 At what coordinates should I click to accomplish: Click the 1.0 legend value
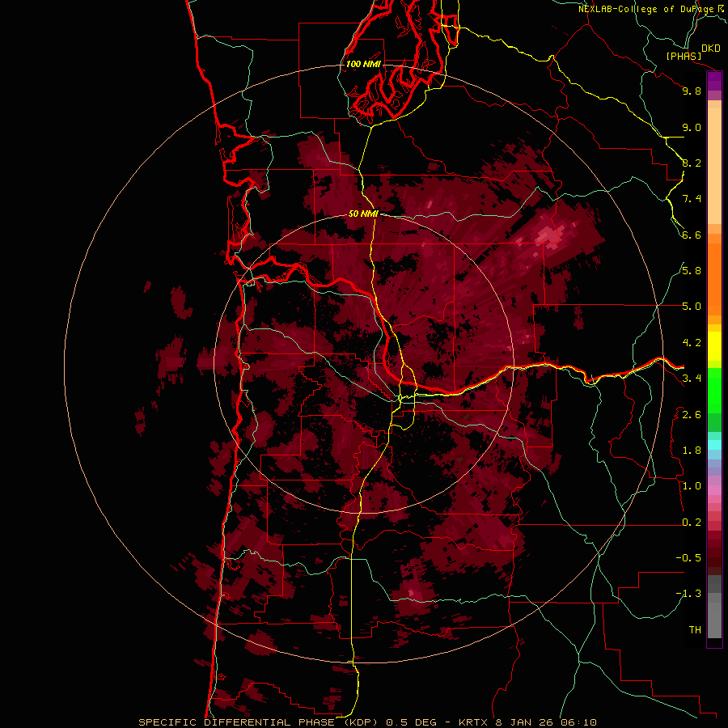tap(692, 486)
